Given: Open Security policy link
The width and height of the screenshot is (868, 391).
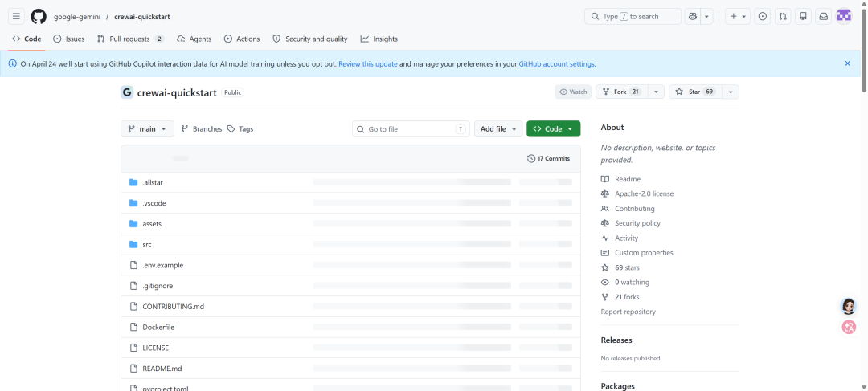Looking at the screenshot, I should click(631, 223).
